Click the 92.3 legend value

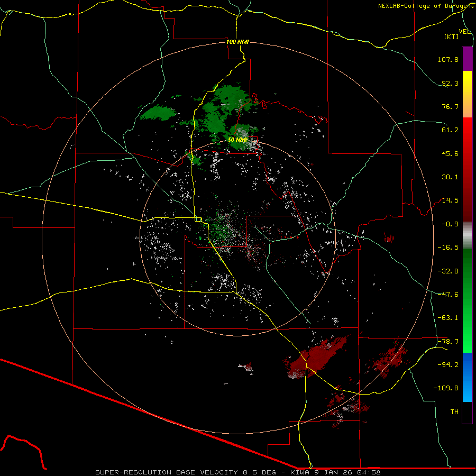(x=450, y=83)
